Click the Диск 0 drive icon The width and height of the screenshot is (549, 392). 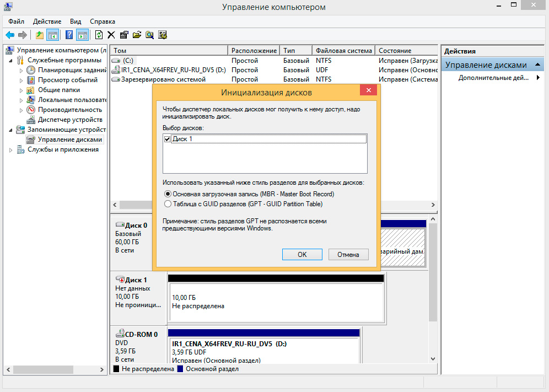(120, 224)
